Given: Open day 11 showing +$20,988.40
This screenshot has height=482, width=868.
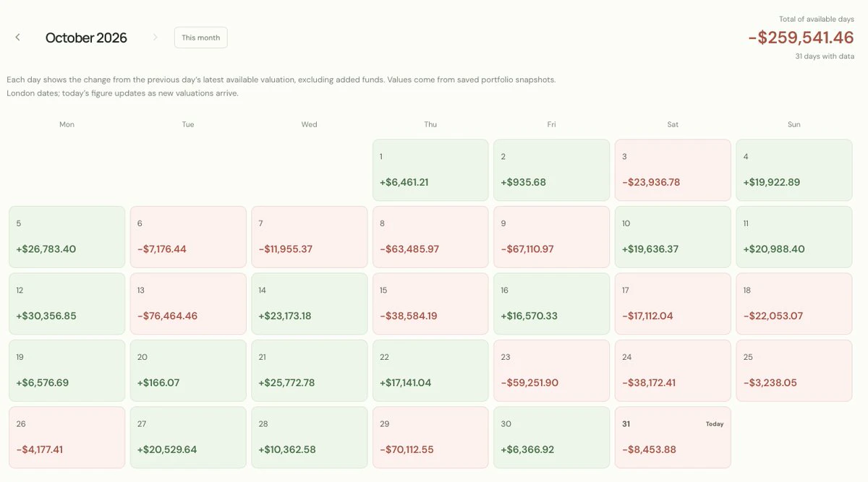Looking at the screenshot, I should pyautogui.click(x=794, y=237).
